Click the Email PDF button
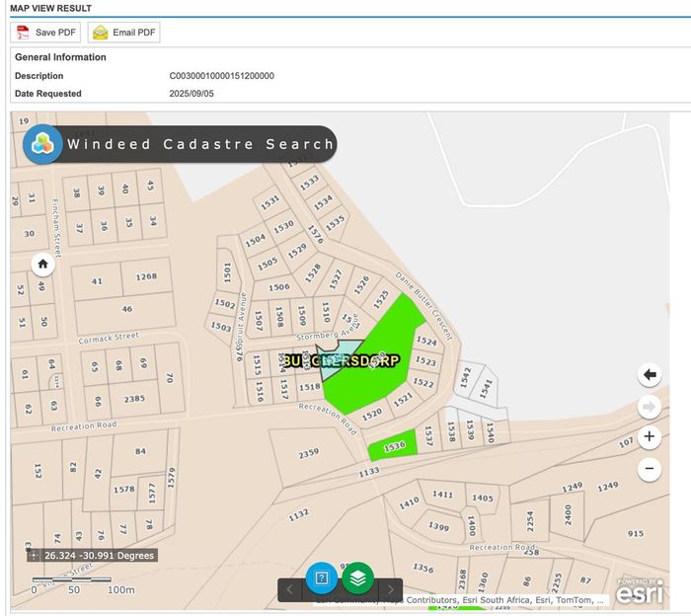 point(123,33)
